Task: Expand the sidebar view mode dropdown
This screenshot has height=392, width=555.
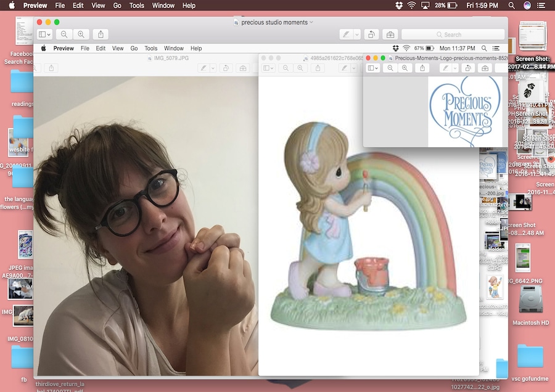Action: click(44, 35)
